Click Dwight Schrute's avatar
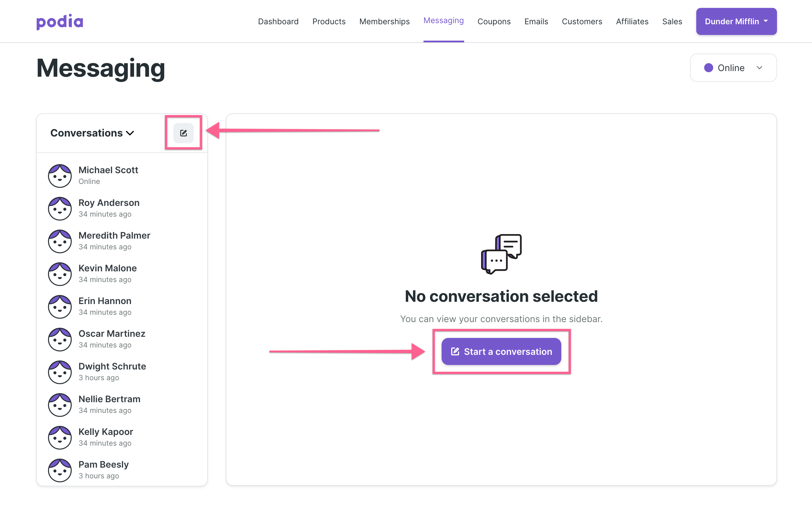This screenshot has width=812, height=506. pos(60,372)
